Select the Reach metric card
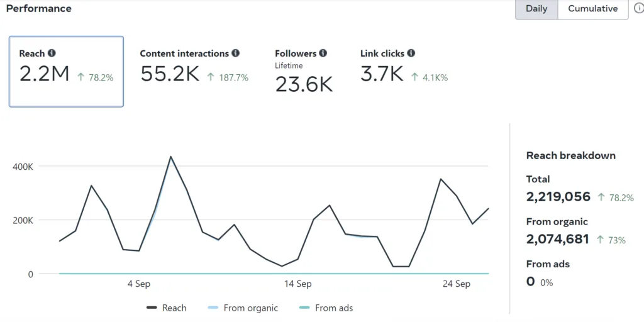 click(66, 71)
